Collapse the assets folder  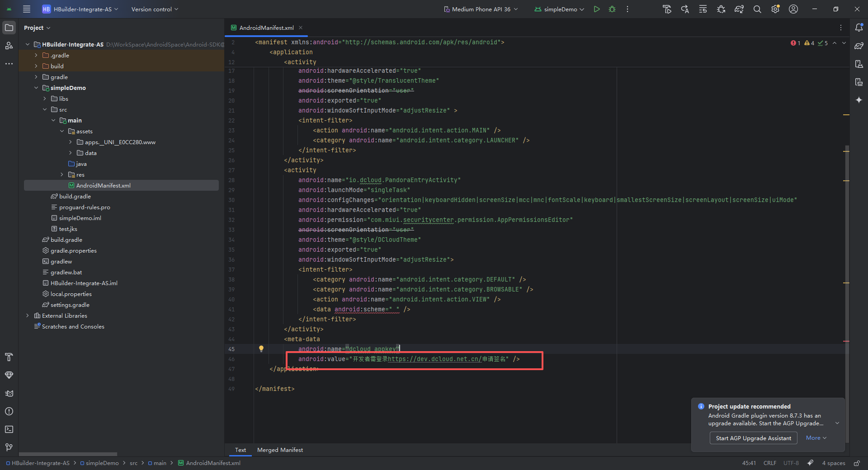pos(62,131)
